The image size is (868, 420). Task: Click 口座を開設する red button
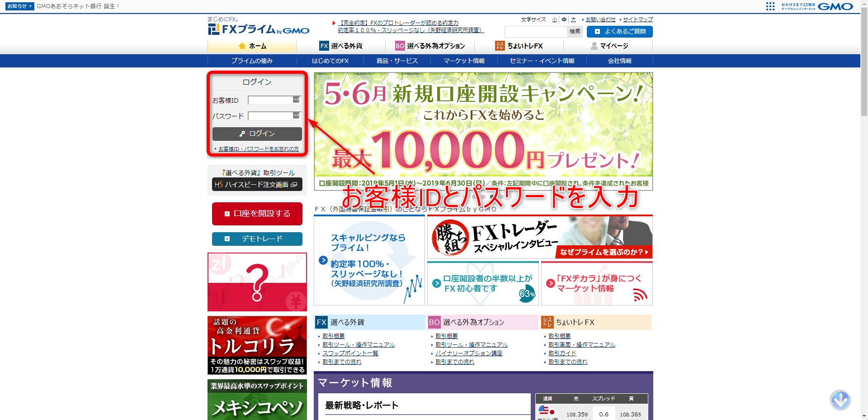coord(257,214)
